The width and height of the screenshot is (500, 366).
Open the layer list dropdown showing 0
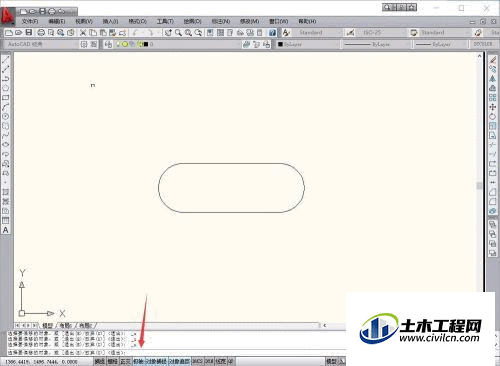click(x=176, y=44)
